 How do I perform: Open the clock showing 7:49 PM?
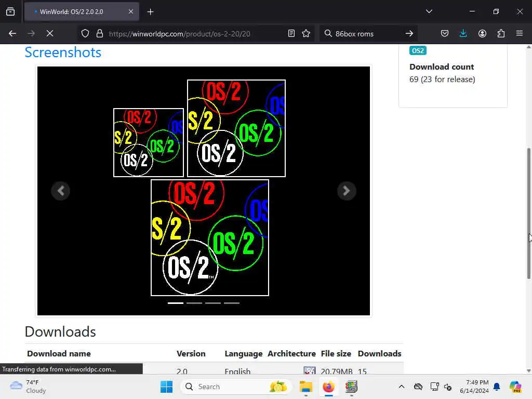pos(474,387)
